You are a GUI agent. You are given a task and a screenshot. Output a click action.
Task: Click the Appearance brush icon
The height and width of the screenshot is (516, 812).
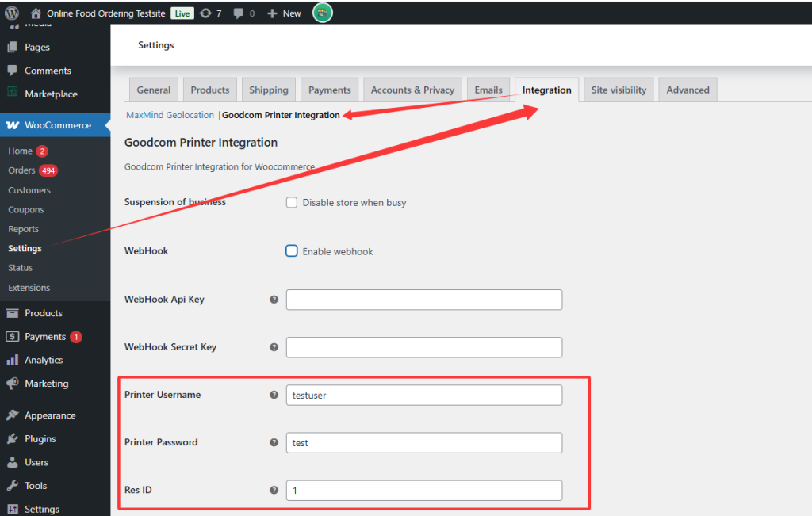13,415
